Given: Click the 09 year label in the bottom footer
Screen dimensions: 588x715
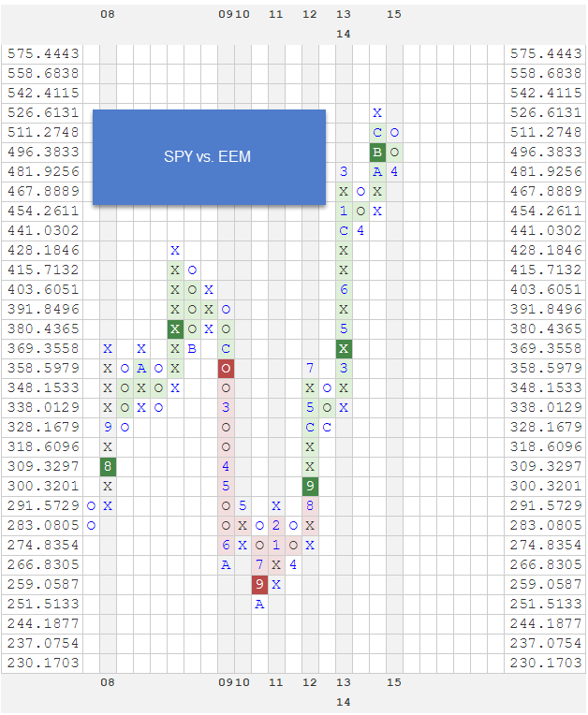Looking at the screenshot, I should pyautogui.click(x=226, y=682).
